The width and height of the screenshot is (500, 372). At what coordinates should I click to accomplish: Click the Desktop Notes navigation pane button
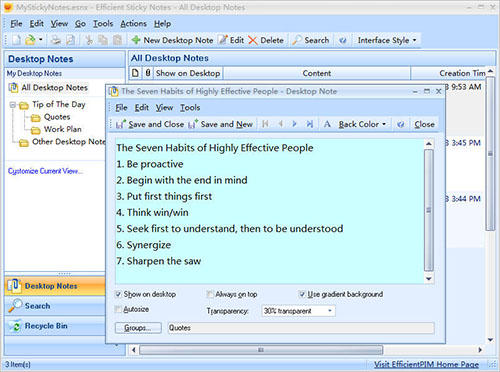pyautogui.click(x=55, y=286)
